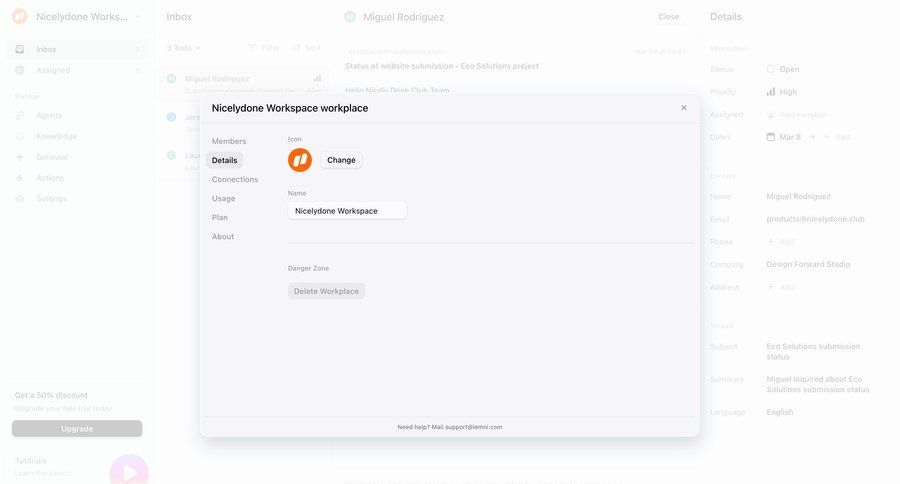
Task: Click the Behavior icon in sidebar
Action: (x=20, y=157)
